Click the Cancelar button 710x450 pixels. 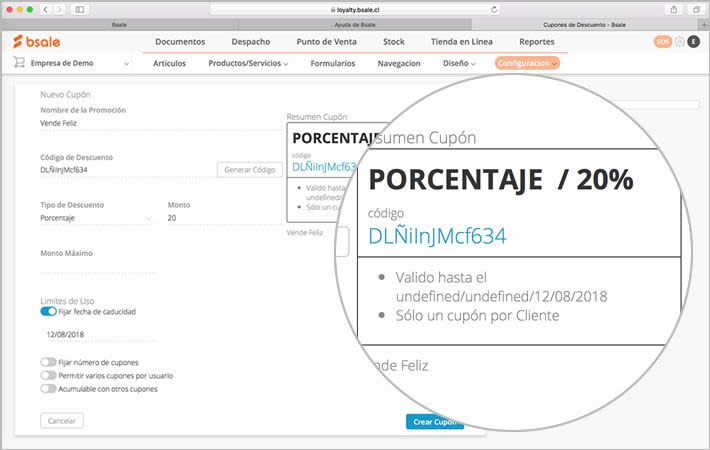click(62, 421)
